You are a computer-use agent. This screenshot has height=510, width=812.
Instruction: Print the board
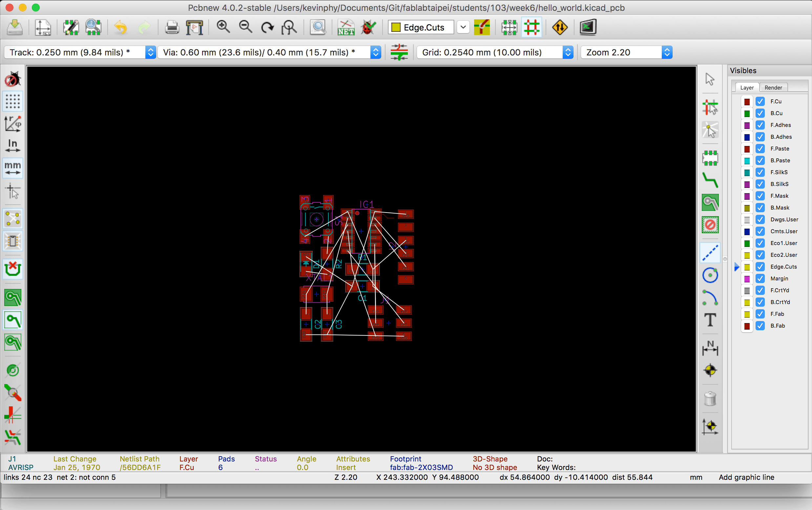coord(172,27)
